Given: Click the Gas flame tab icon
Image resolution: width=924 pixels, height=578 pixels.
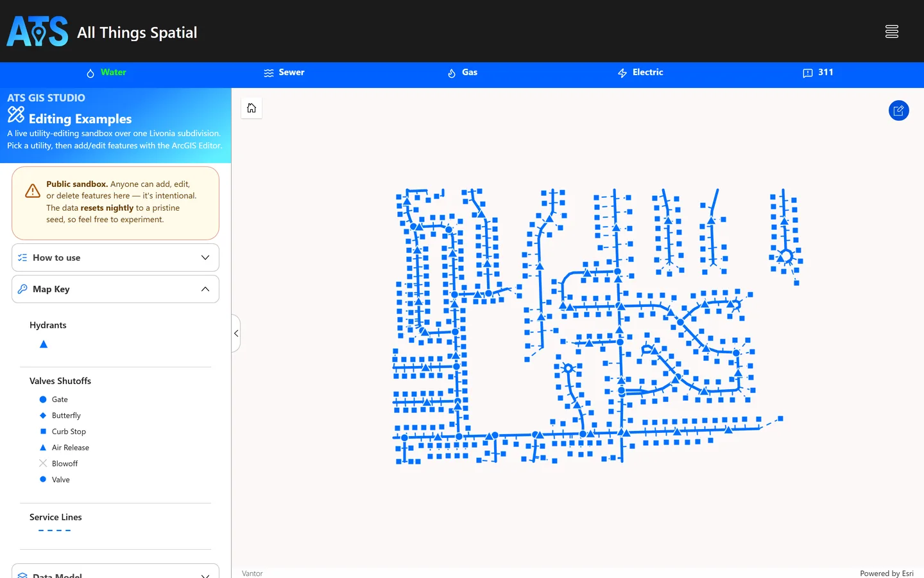Looking at the screenshot, I should [452, 73].
